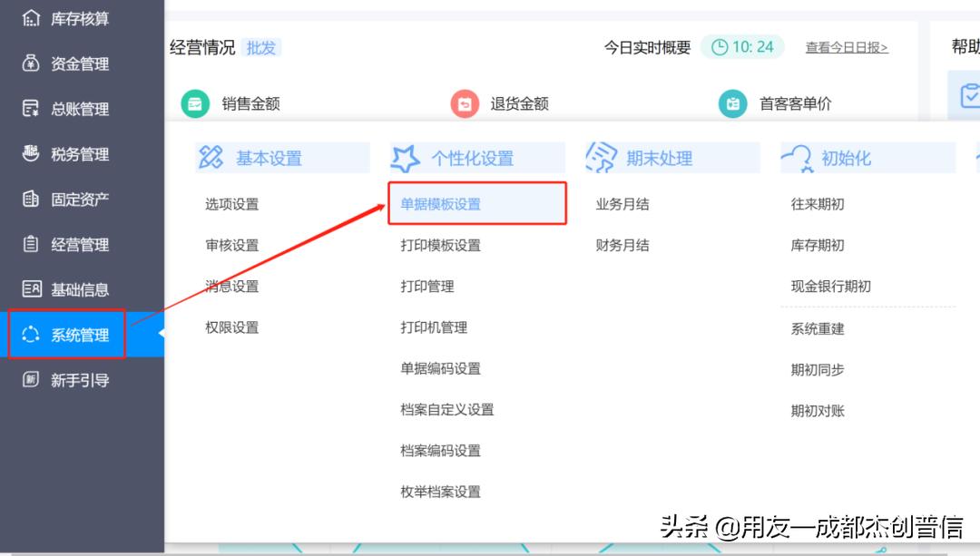Choose 业务月结 under 期末处理
The width and height of the screenshot is (980, 556).
point(622,204)
